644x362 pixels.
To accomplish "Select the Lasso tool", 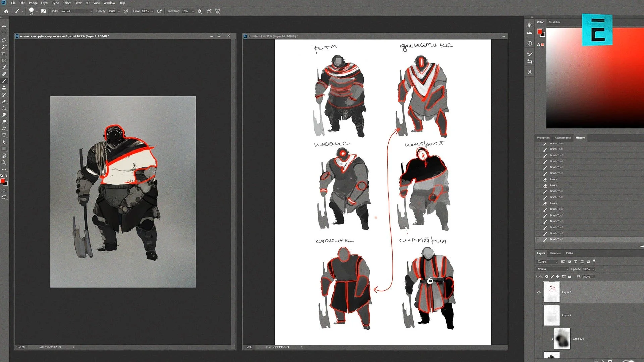I will (x=4, y=40).
